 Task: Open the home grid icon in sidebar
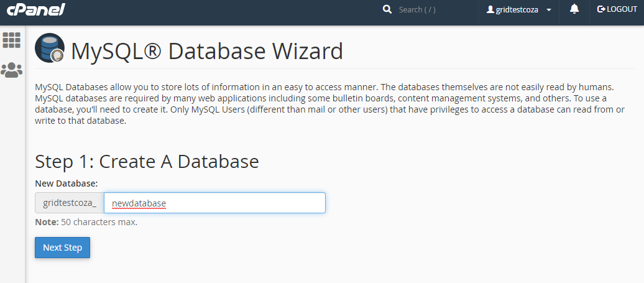11,40
